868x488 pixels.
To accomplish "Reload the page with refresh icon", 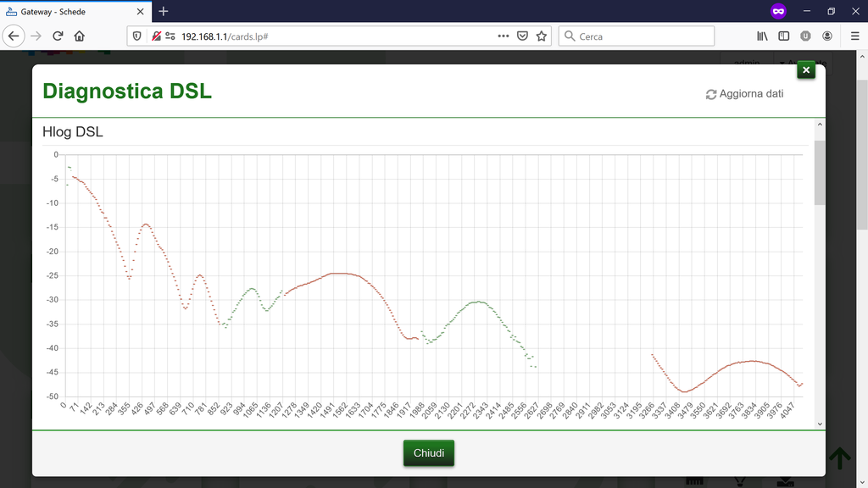I will [x=58, y=36].
